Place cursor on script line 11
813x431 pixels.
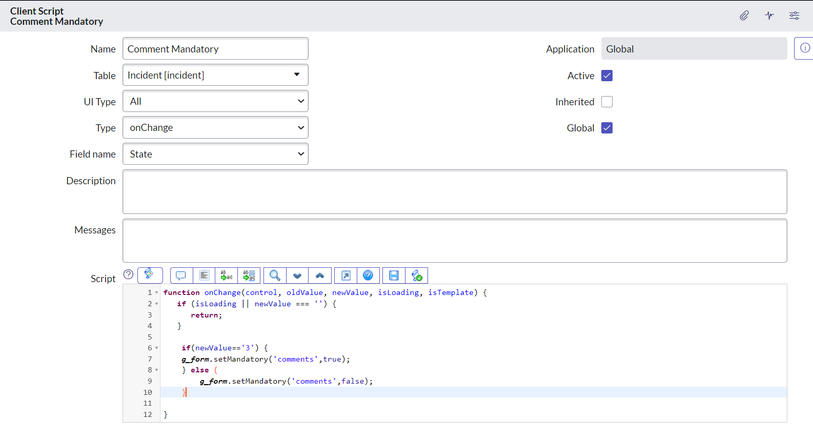coord(473,404)
